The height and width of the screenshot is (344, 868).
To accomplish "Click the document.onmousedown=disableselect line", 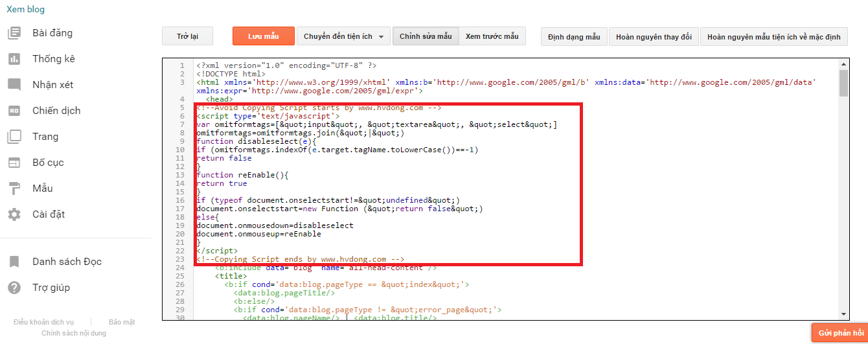I will (275, 225).
